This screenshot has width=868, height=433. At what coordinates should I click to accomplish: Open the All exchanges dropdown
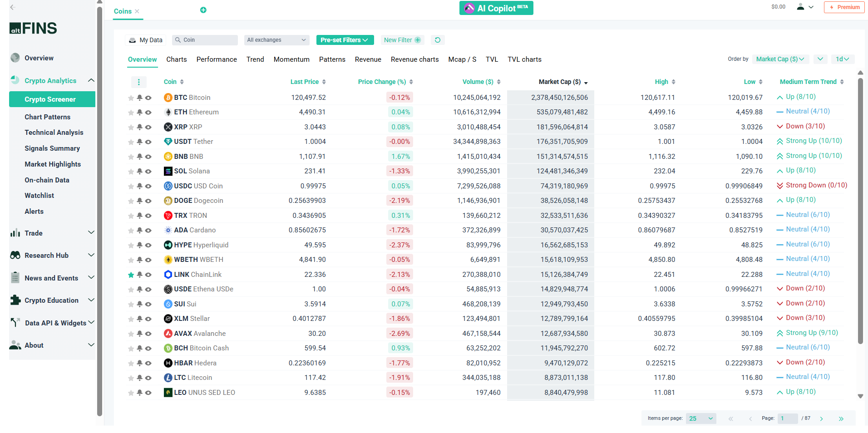click(276, 40)
